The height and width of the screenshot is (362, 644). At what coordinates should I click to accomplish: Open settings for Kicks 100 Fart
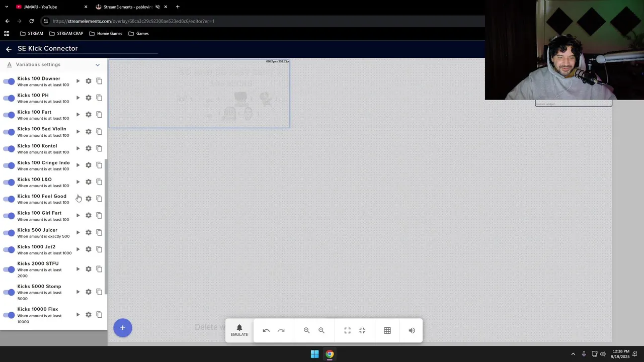[x=89, y=115]
